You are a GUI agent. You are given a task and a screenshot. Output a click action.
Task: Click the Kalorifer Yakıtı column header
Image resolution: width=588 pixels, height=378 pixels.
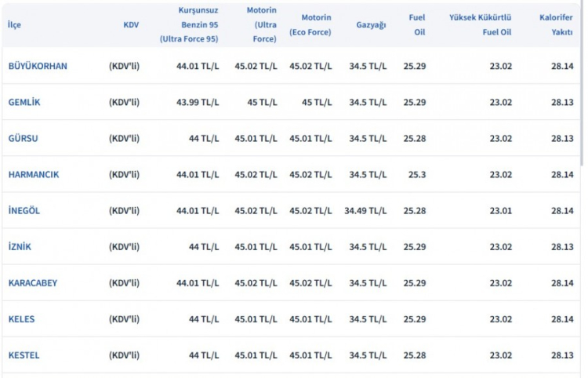tap(556, 25)
